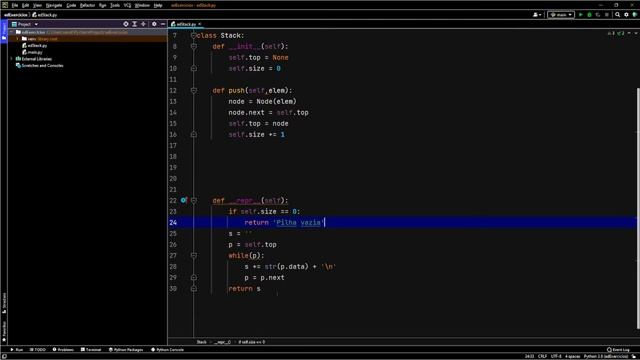Click the __repr__() breadcrumb
This screenshot has height=360, width=640.
pos(222,342)
